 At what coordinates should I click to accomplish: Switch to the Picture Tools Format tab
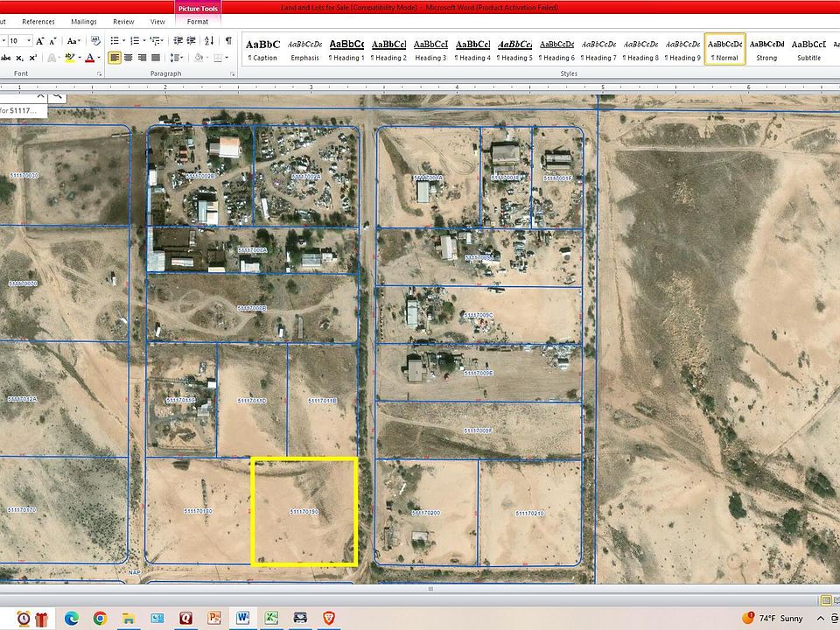point(198,21)
